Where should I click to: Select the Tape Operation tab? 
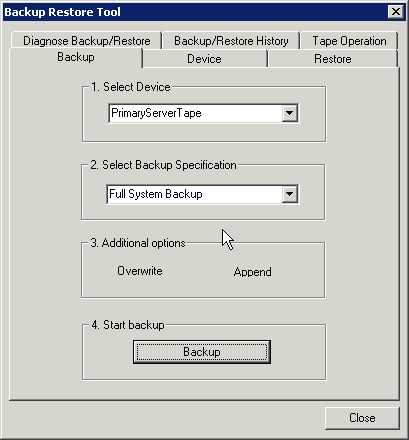pos(349,41)
